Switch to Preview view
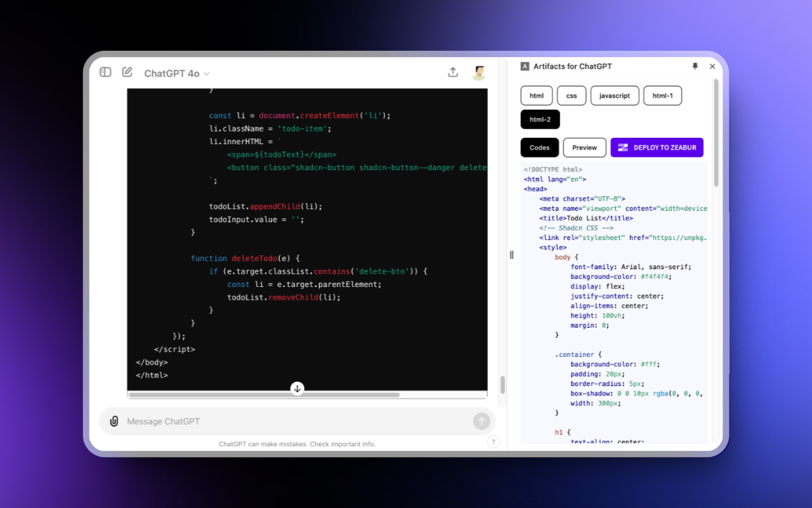Viewport: 812px width, 508px height. [x=584, y=147]
